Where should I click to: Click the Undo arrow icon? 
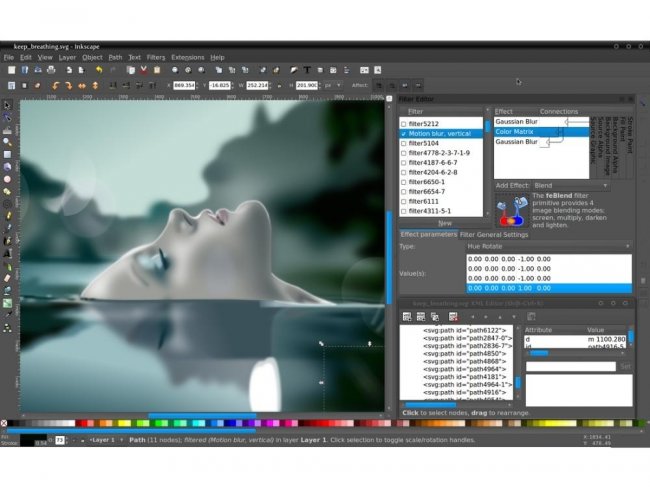click(98, 71)
